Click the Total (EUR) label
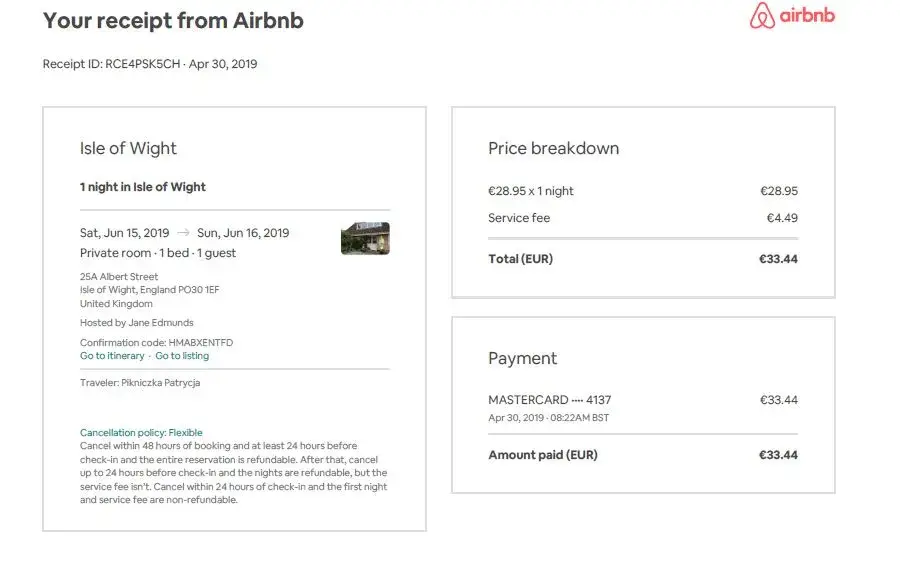 (520, 259)
